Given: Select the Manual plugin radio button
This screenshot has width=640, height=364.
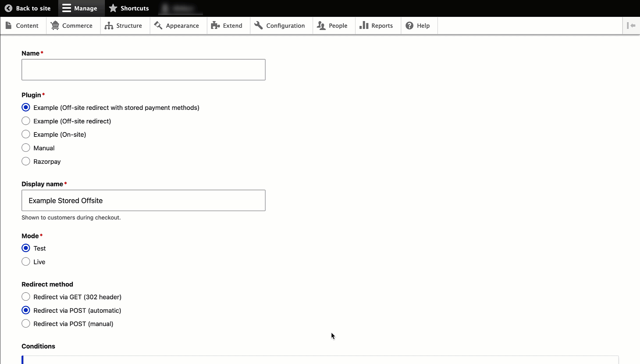Looking at the screenshot, I should (x=26, y=148).
